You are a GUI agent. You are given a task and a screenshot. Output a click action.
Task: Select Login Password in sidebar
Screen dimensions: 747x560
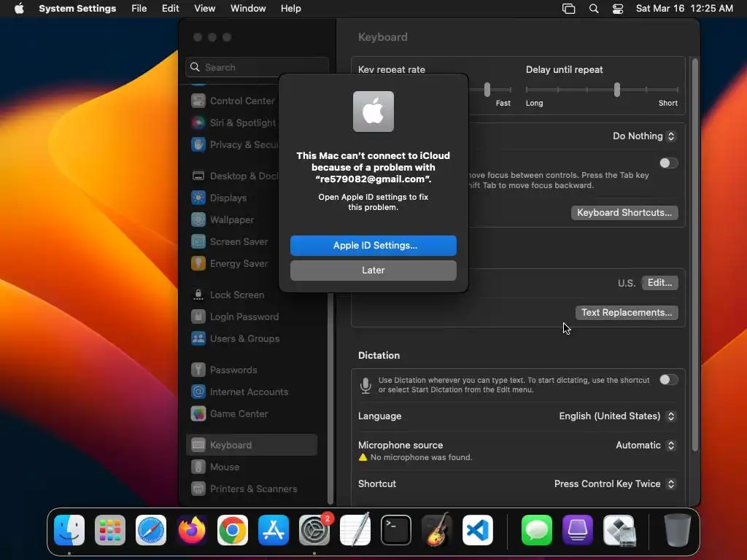point(252,316)
